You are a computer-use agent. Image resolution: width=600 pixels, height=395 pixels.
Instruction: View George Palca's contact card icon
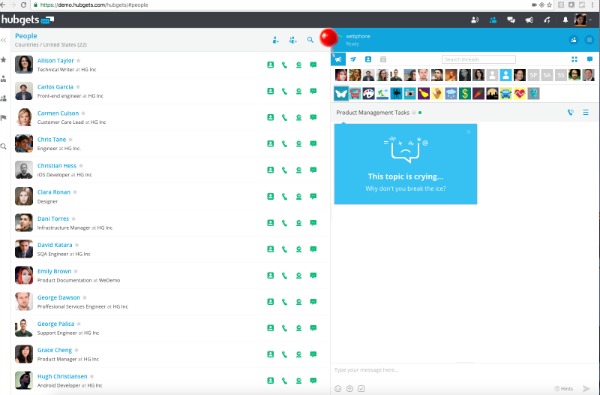point(271,328)
